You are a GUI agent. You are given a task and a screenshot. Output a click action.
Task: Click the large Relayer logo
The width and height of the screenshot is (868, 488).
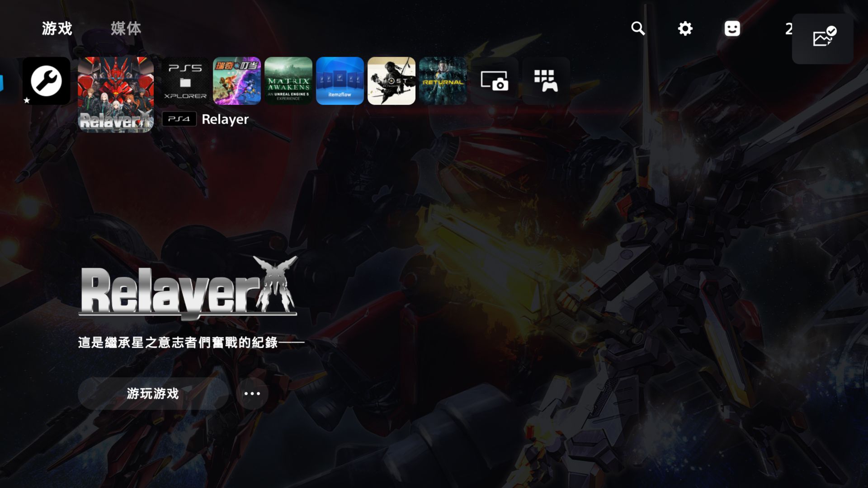pyautogui.click(x=189, y=287)
